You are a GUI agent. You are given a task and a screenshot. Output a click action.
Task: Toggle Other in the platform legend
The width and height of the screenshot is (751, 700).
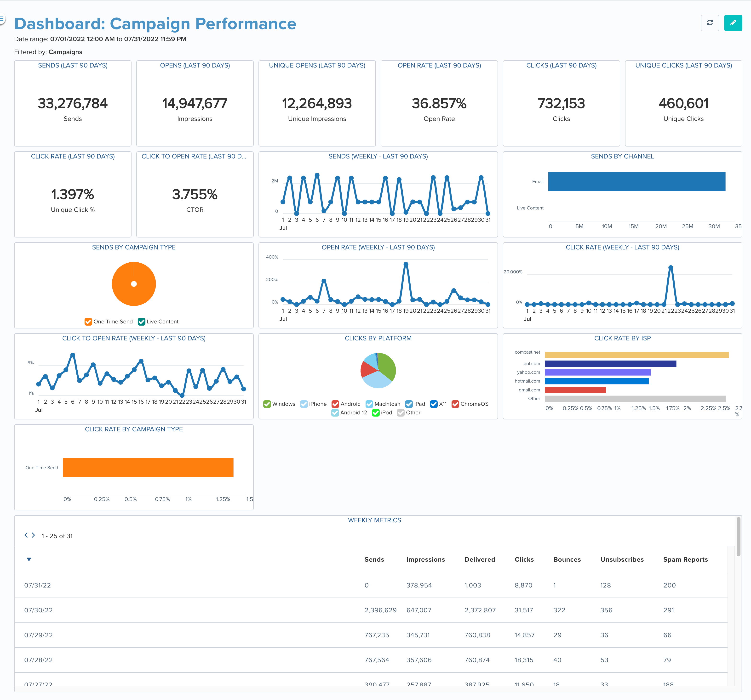(x=401, y=413)
